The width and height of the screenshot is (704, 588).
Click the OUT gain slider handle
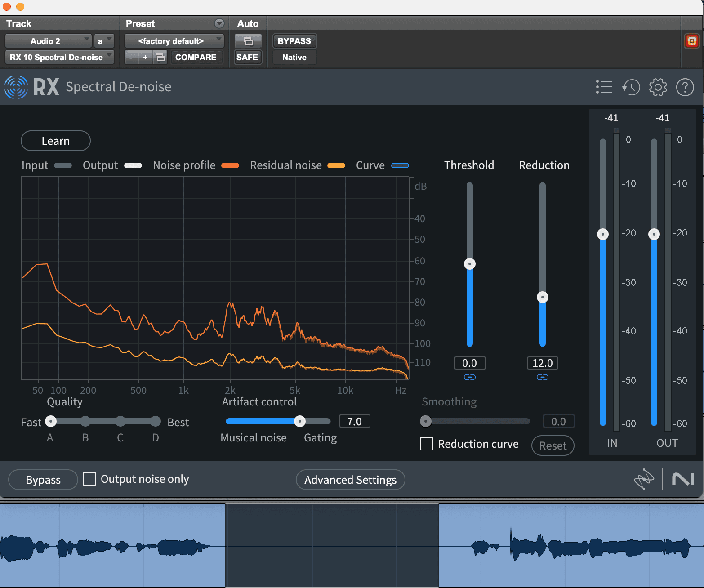[x=654, y=234]
